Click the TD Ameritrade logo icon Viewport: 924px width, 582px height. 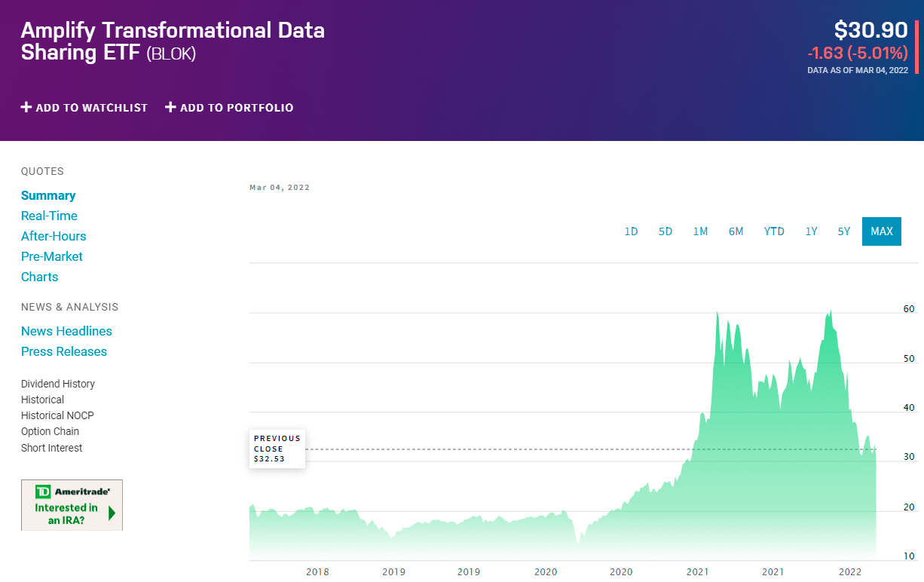click(43, 492)
